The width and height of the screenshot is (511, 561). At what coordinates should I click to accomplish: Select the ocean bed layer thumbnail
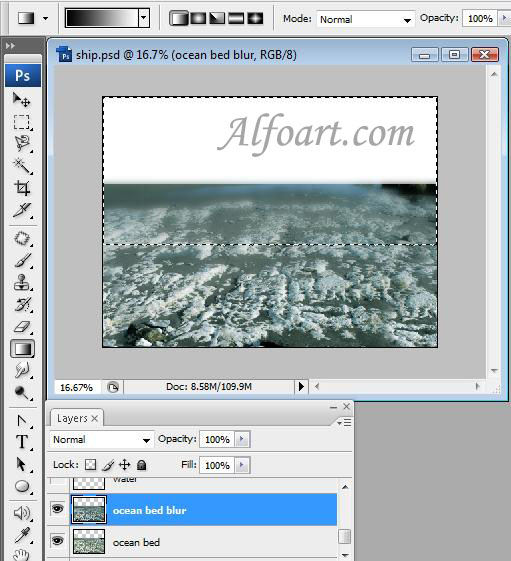pos(89,541)
